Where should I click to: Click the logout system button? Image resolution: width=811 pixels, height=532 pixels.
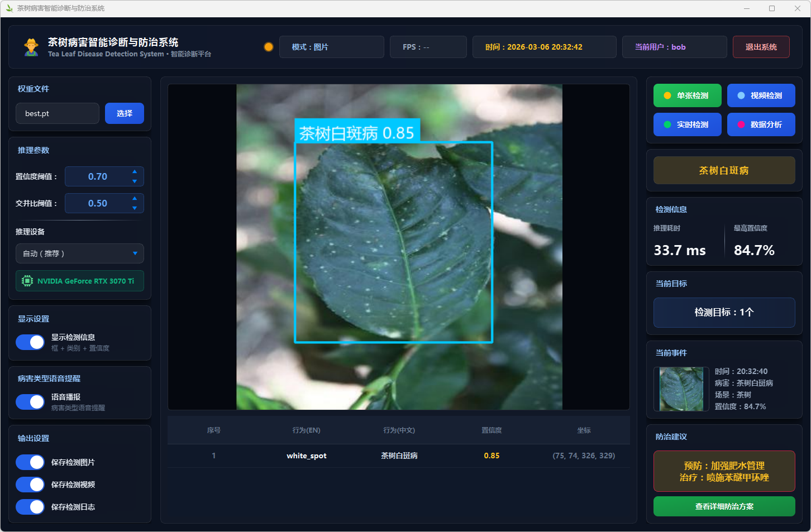tap(761, 47)
